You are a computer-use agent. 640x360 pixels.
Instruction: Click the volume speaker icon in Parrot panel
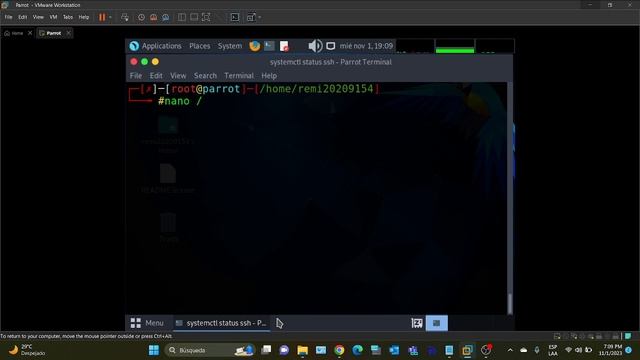(315, 46)
